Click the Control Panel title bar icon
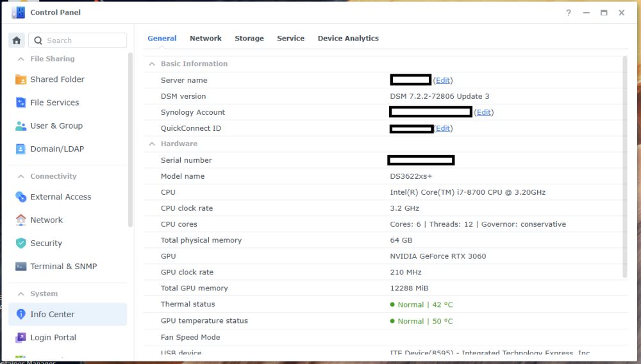The image size is (641, 364). coord(18,13)
